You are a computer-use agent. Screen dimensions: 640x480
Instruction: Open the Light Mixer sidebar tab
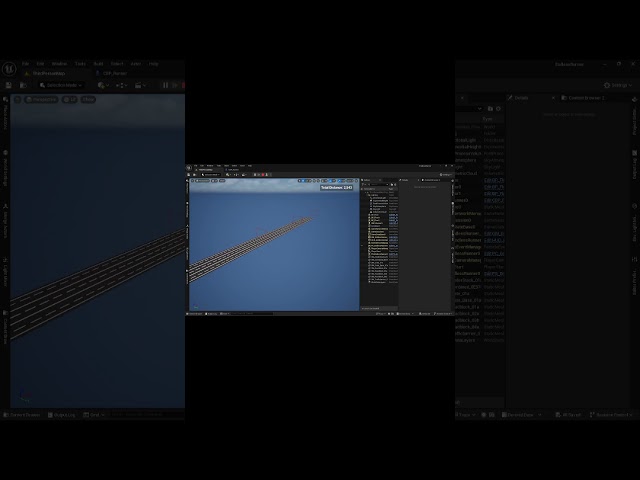(x=5, y=271)
